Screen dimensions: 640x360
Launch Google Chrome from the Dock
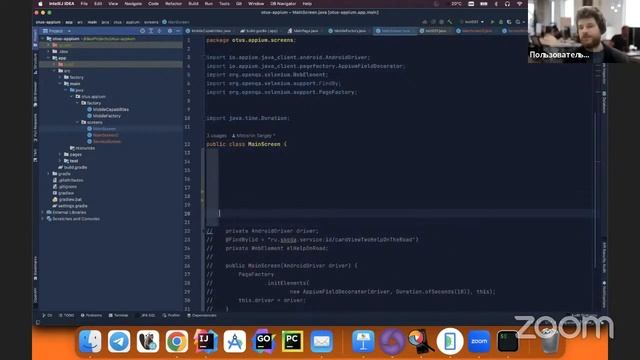(177, 341)
